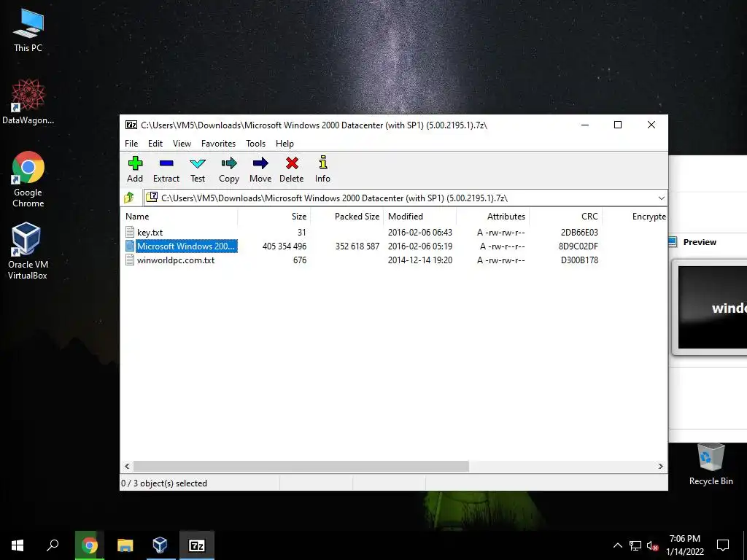The image size is (747, 560).
Task: Go up one folder level arrow
Action: [129, 198]
